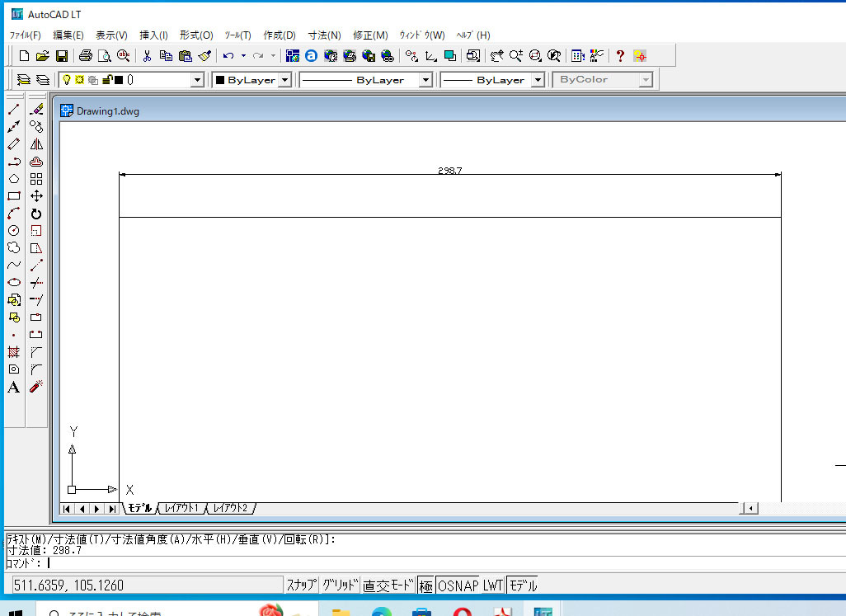The image size is (846, 616).
Task: Select the multiline Text tool
Action: pos(13,387)
